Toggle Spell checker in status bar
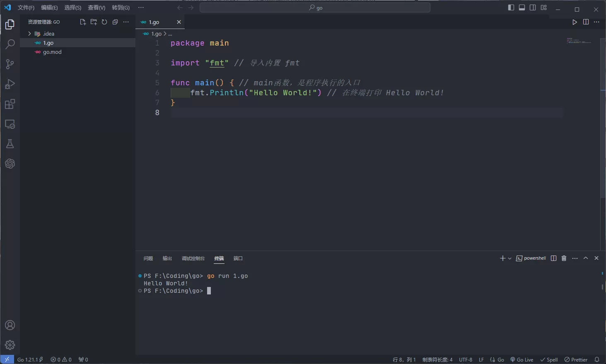Screen dimensions: 606x364 pyautogui.click(x=549, y=359)
